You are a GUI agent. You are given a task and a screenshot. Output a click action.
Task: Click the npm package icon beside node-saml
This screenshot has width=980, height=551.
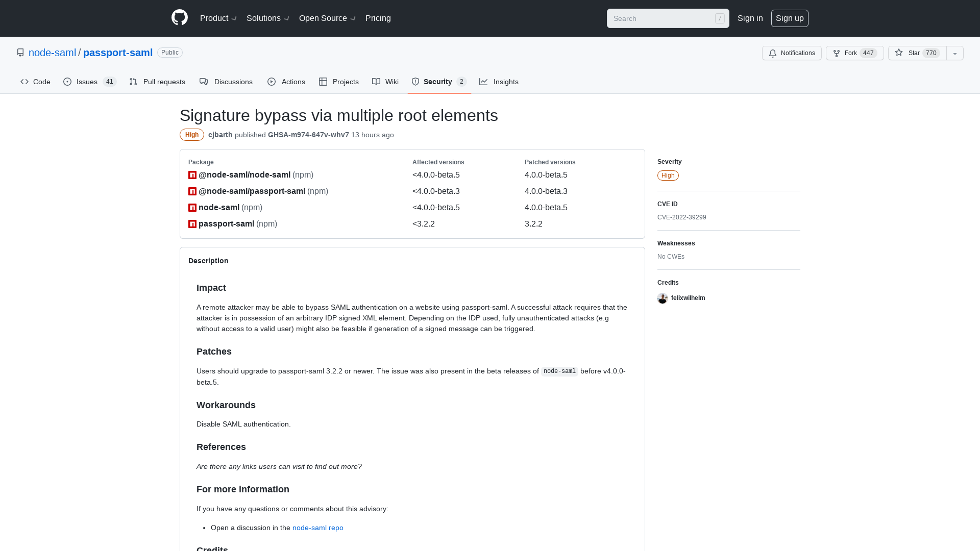pos(192,208)
